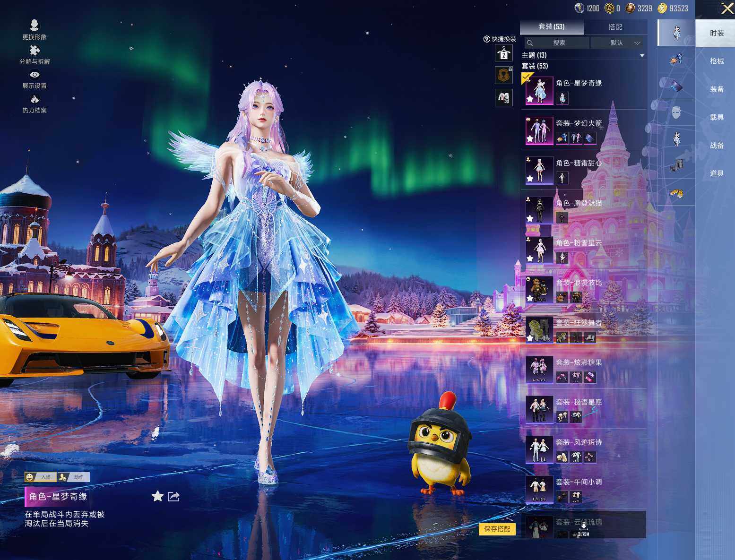The height and width of the screenshot is (560, 735).
Task: Choose the 角色-粉雾星云 outfit thumbnail
Action: click(x=539, y=250)
